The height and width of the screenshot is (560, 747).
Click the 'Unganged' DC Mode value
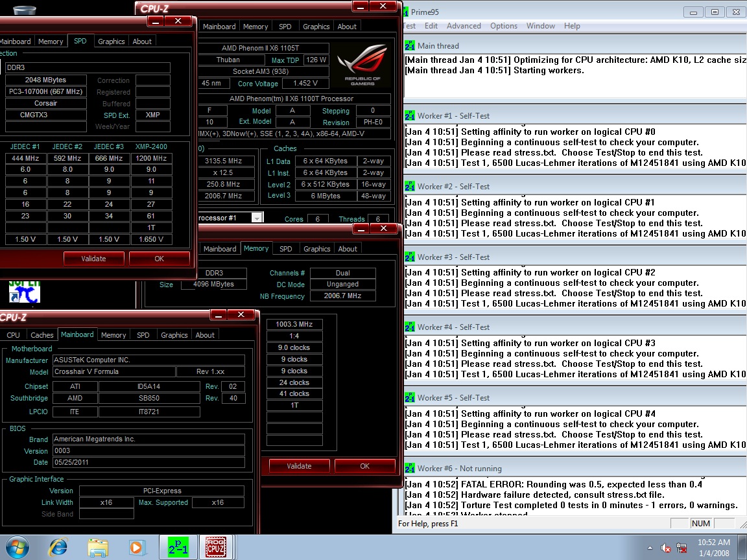(x=343, y=285)
